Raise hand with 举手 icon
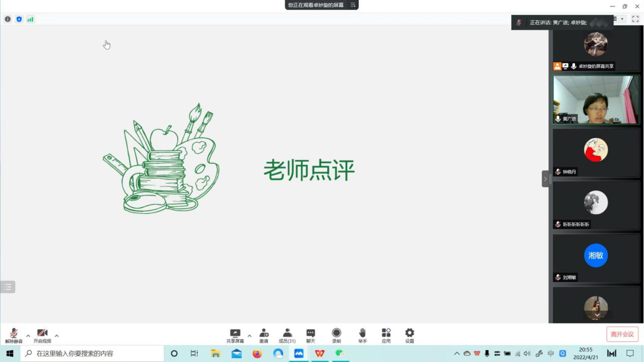644x362 pixels. point(362,335)
